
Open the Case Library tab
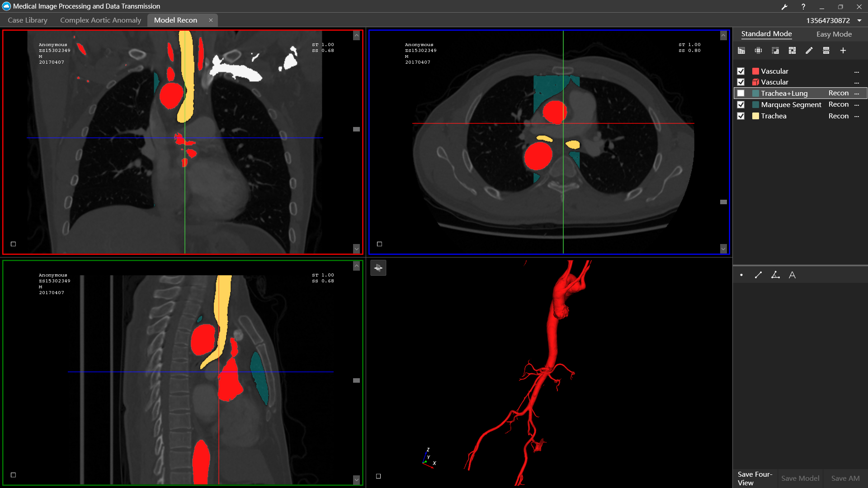click(28, 20)
